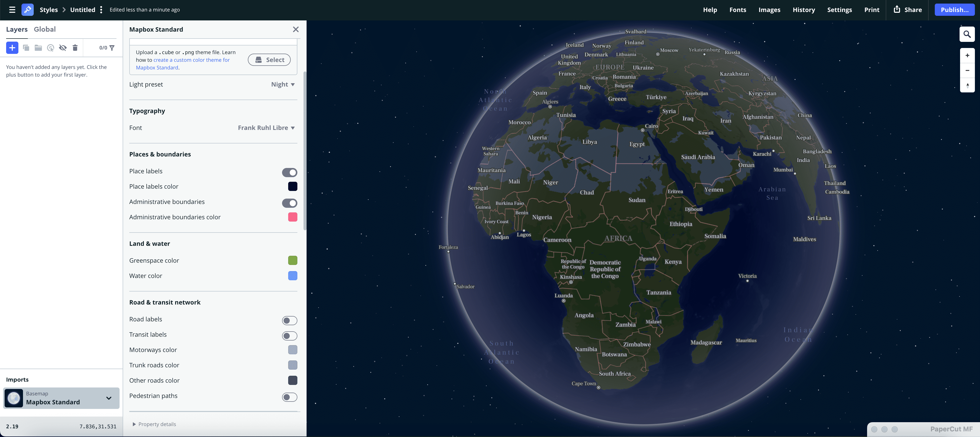The height and width of the screenshot is (437, 980).
Task: Delete layers using the trash icon
Action: click(x=75, y=48)
